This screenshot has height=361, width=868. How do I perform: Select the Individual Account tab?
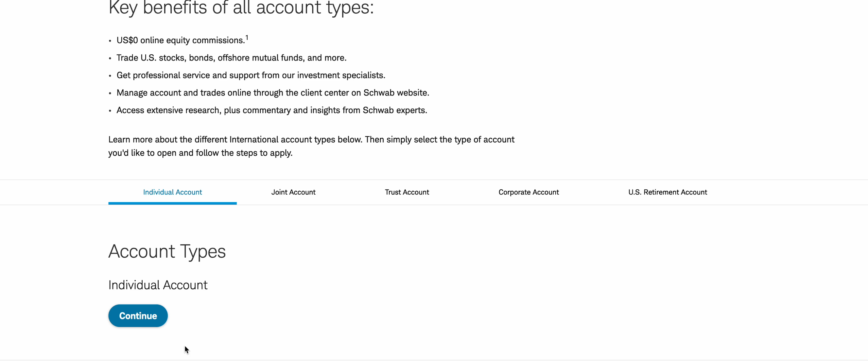pyautogui.click(x=172, y=192)
